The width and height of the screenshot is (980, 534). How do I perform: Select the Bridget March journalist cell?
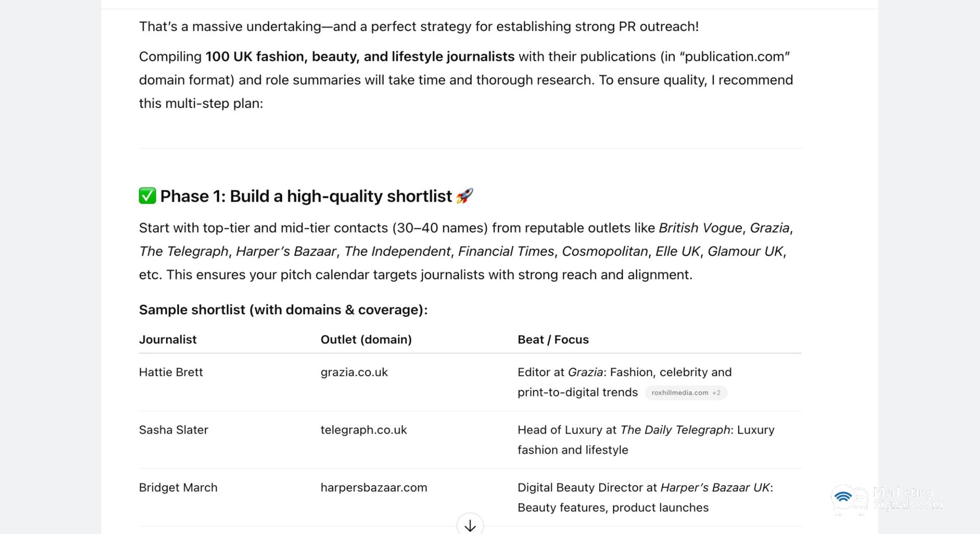(x=178, y=488)
